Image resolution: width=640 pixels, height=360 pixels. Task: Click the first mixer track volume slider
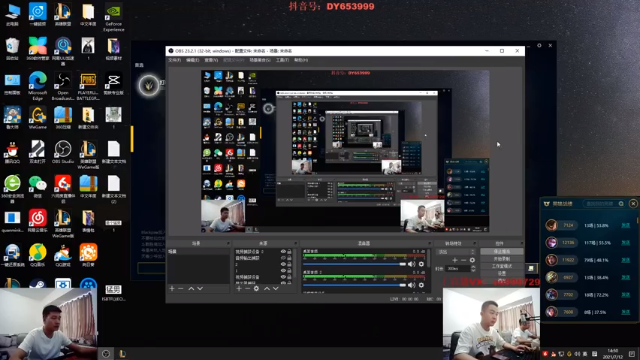click(354, 264)
